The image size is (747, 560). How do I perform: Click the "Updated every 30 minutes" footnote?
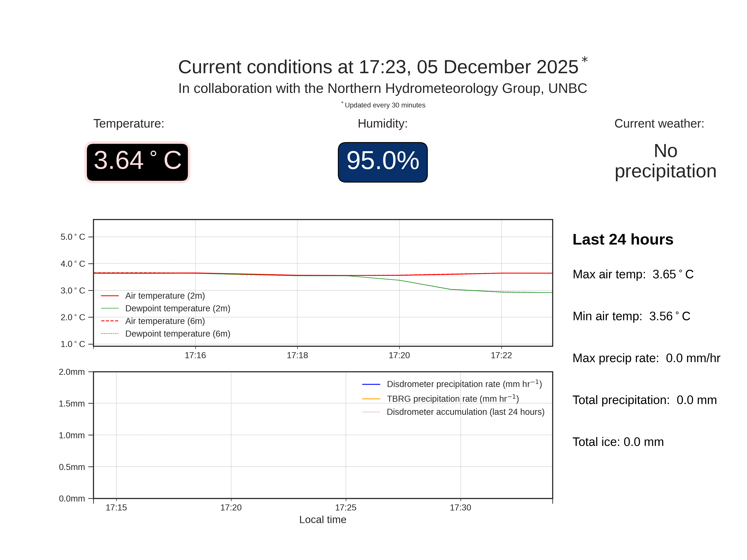tap(385, 105)
